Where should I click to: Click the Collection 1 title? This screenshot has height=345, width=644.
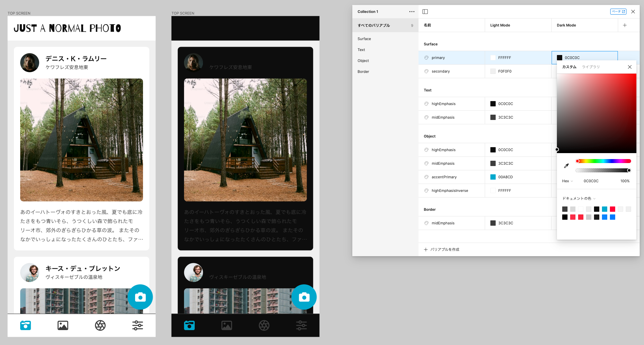coord(368,12)
